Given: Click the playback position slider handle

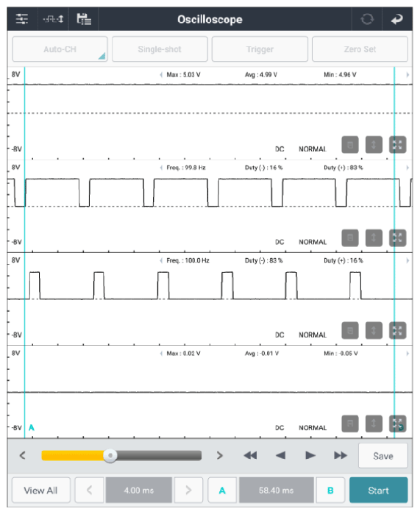Looking at the screenshot, I should 110,455.
